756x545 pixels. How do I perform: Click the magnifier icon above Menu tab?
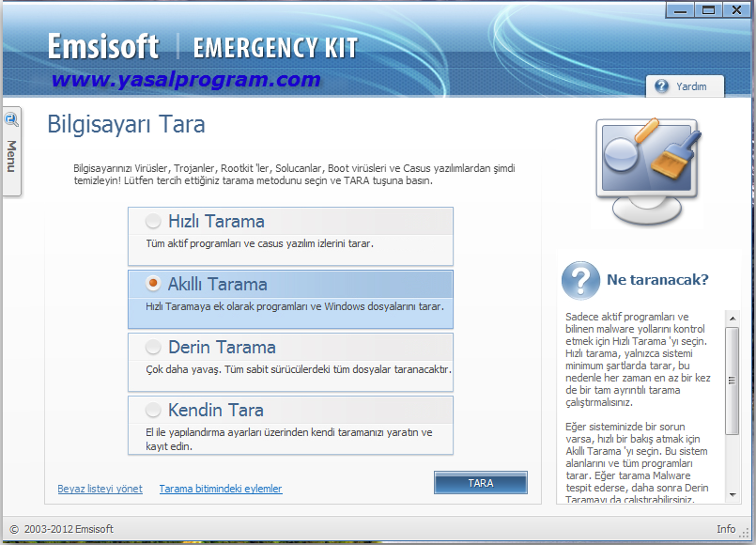tap(11, 119)
